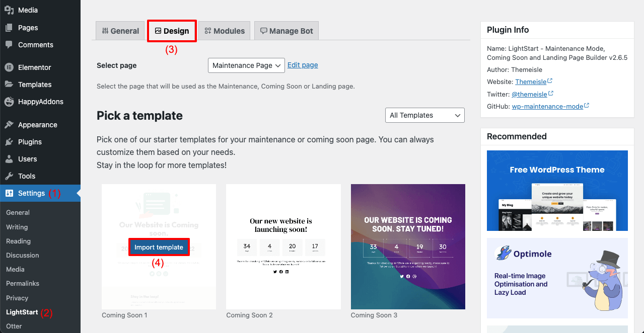Click the Optimole recommendation banner
This screenshot has height=333, width=644.
pyautogui.click(x=557, y=278)
